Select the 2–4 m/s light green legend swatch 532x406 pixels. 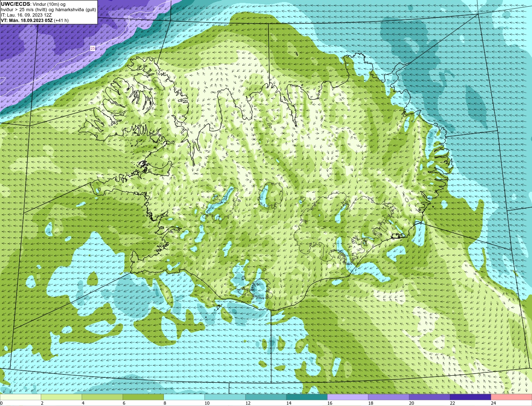tap(62, 397)
